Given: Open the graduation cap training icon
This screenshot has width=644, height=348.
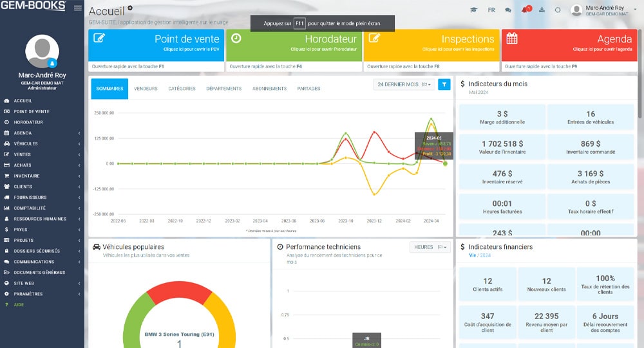Looking at the screenshot, I should [x=474, y=10].
